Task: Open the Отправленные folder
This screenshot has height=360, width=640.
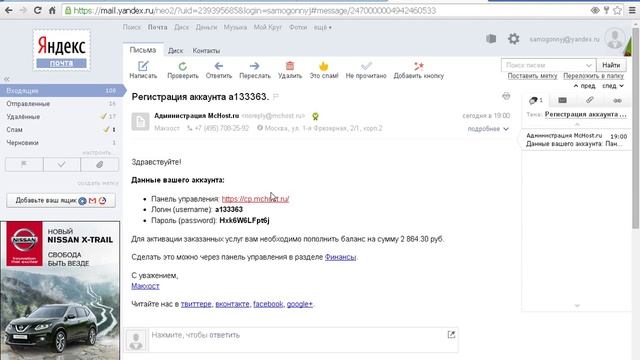Action: coord(60,104)
